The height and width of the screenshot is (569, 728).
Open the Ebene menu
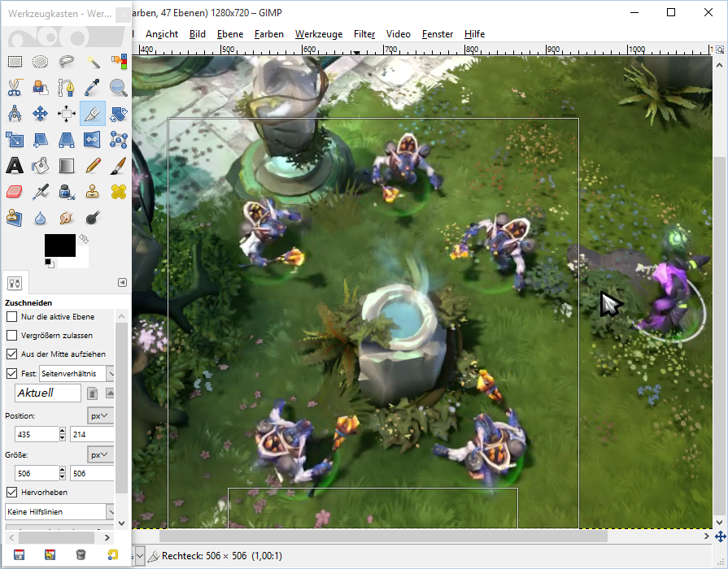[230, 34]
